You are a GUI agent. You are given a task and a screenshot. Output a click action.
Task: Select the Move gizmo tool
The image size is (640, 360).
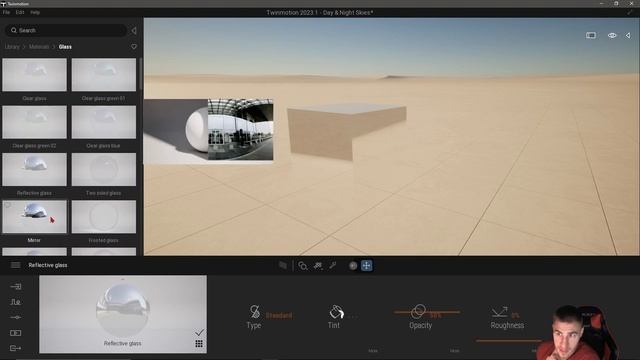pyautogui.click(x=367, y=266)
